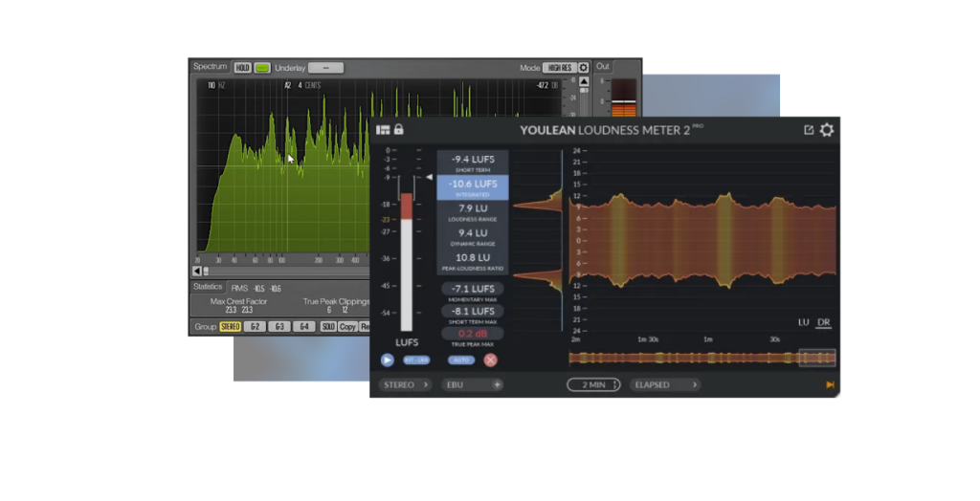Click the spectrum vertical range slider handle
The width and height of the screenshot is (980, 501).
point(584,91)
